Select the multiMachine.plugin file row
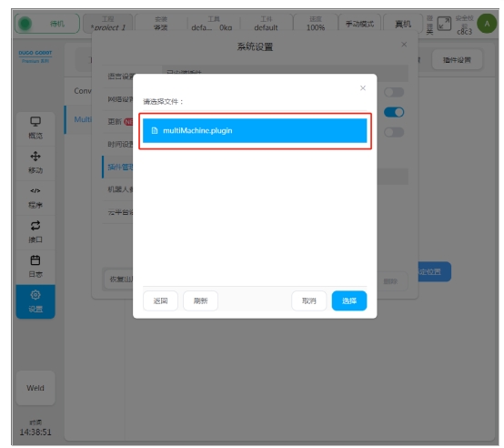Image resolution: width=504 pixels, height=448 pixels. (x=255, y=130)
